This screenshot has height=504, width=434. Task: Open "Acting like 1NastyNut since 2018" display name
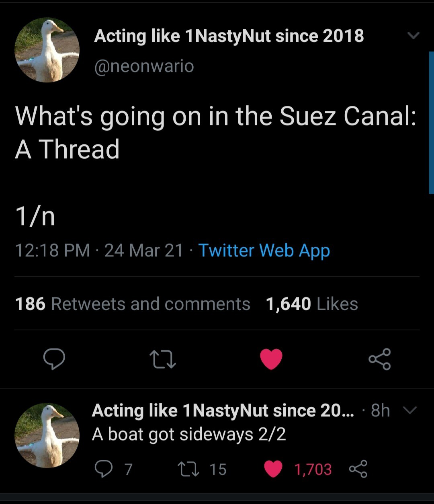[x=229, y=36]
